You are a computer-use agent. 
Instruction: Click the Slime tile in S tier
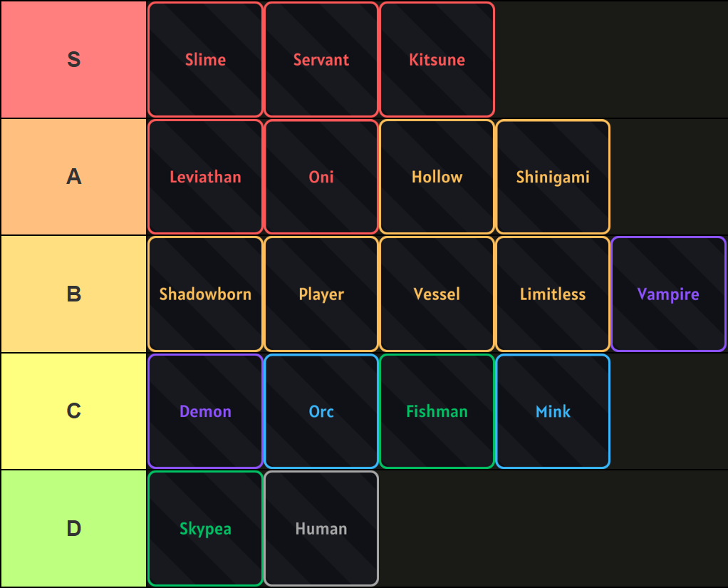coord(205,60)
